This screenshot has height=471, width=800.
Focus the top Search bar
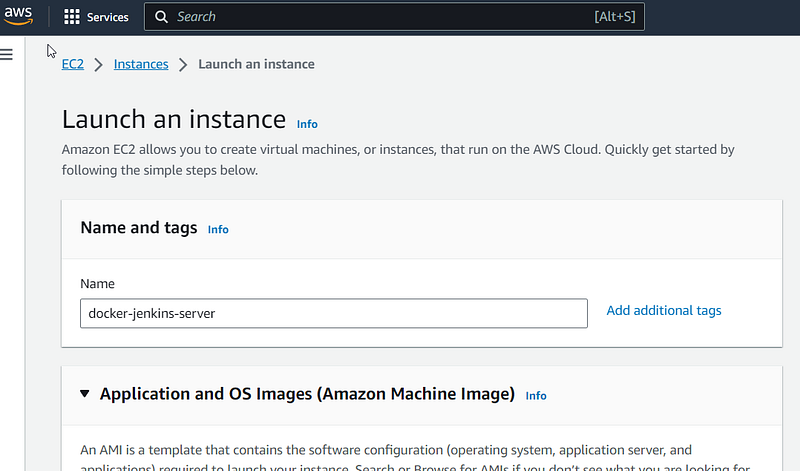coord(394,17)
